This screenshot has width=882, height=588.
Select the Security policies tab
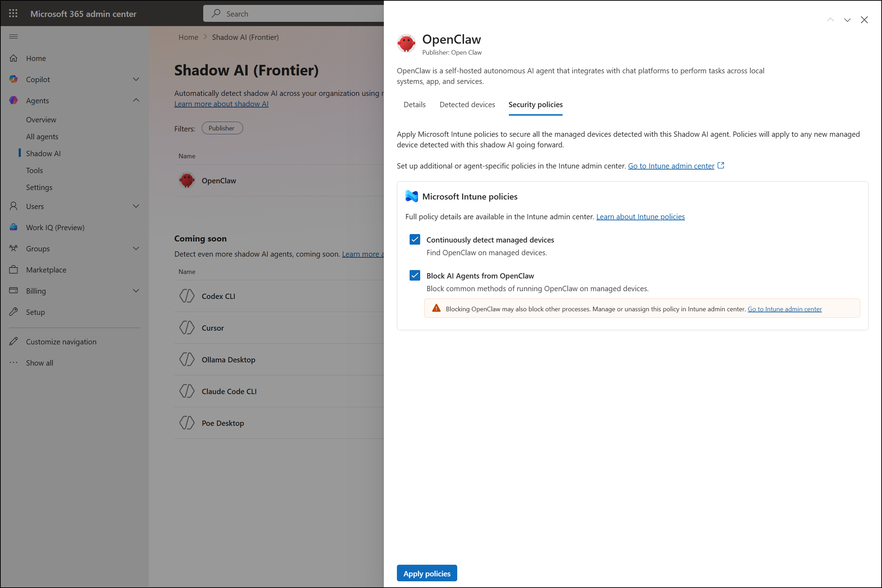pos(536,105)
